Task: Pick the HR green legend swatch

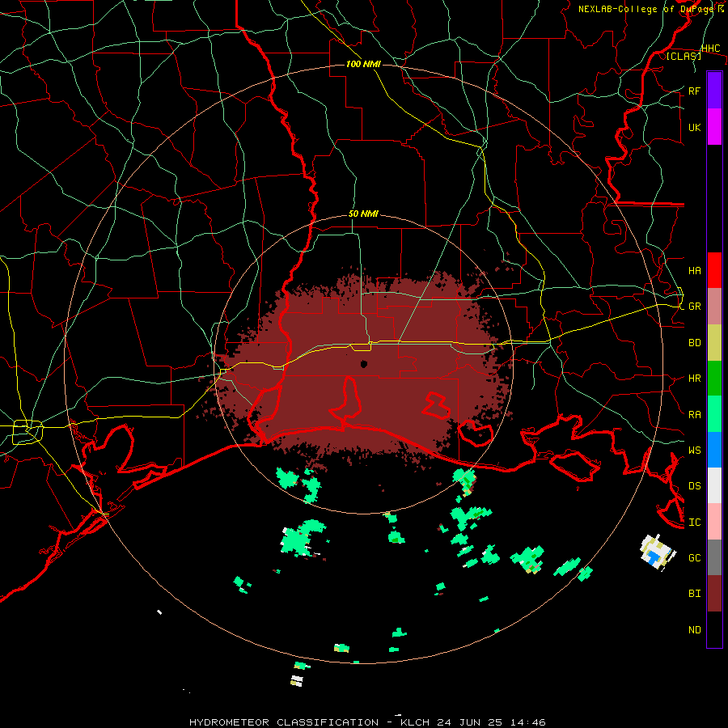Action: [714, 378]
